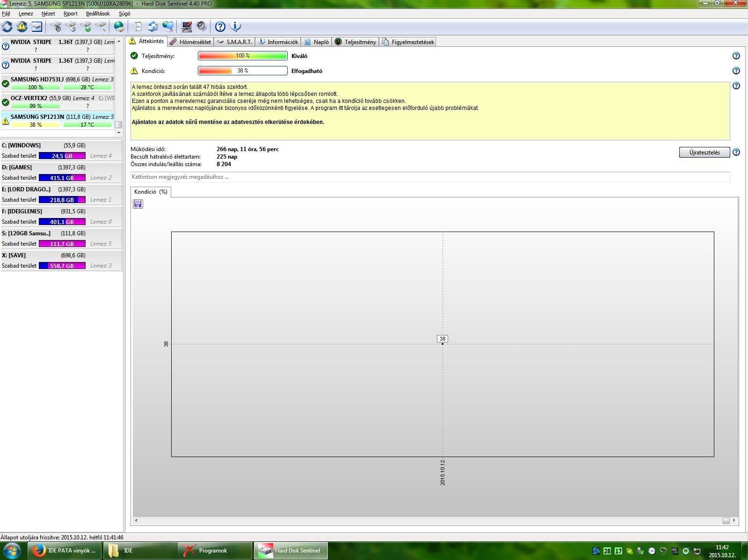Click the help icon beside Kondíció bar
This screenshot has height=560, width=748.
click(736, 71)
